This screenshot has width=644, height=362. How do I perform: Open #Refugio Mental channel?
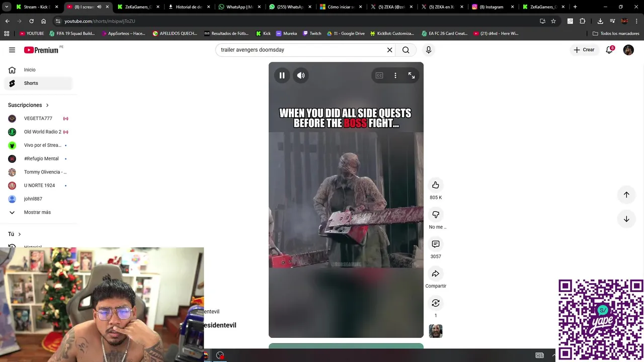tap(38, 158)
